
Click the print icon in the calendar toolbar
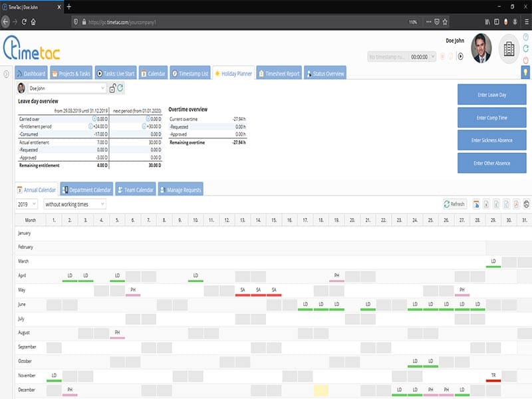point(526,204)
